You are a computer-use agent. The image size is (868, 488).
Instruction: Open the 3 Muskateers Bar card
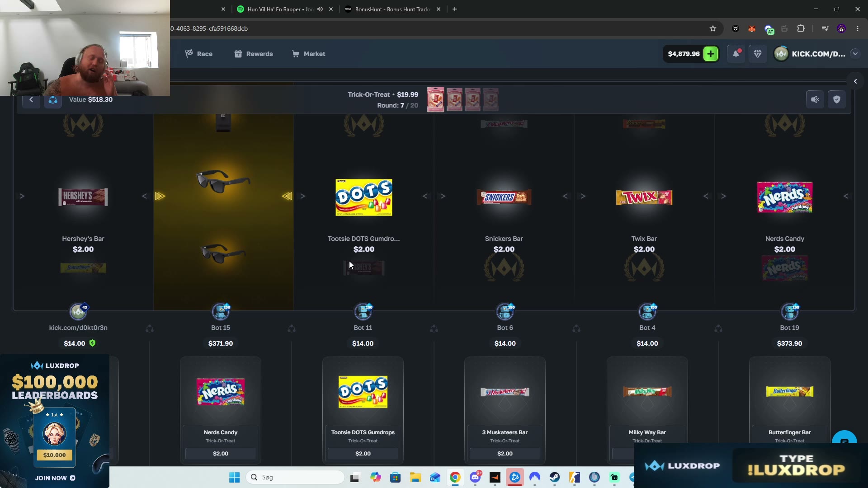505,410
